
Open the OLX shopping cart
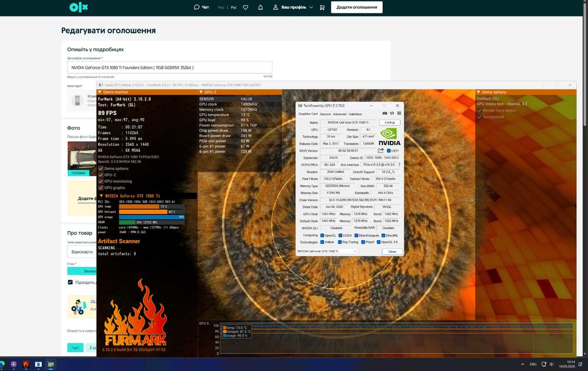322,7
